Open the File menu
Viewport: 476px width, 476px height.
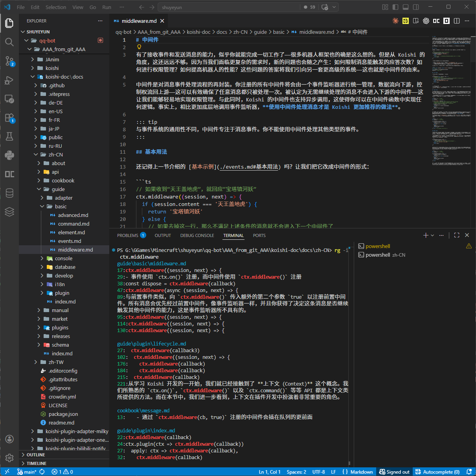tap(21, 7)
